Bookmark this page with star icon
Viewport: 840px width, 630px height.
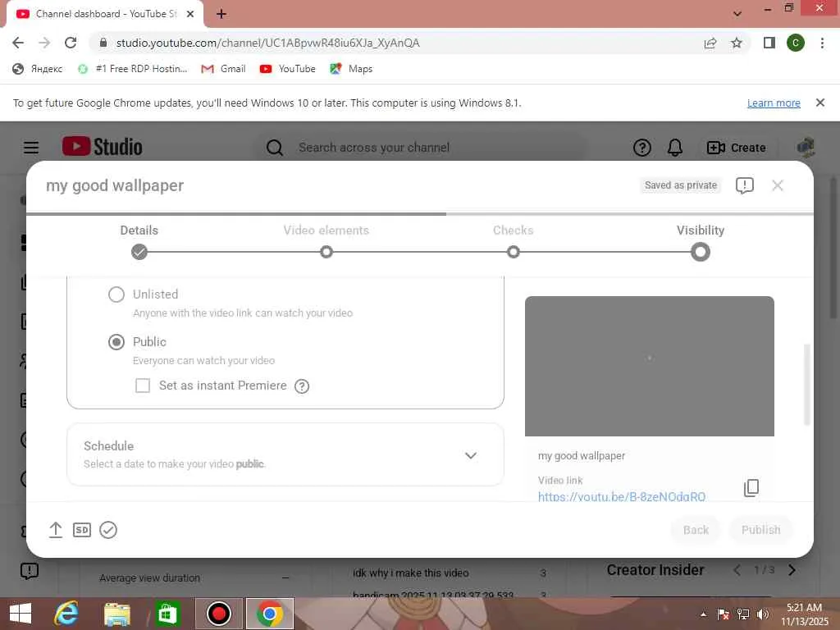[x=737, y=43]
